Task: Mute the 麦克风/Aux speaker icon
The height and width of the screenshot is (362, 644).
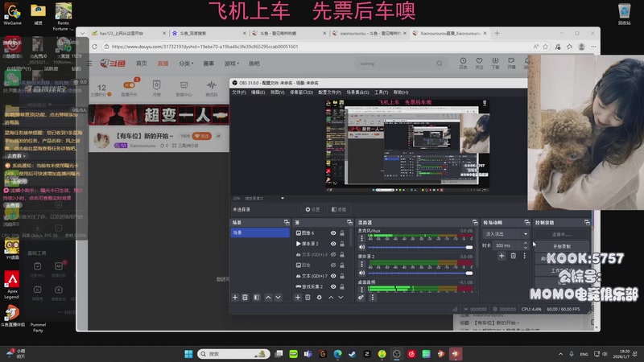Action: click(361, 247)
